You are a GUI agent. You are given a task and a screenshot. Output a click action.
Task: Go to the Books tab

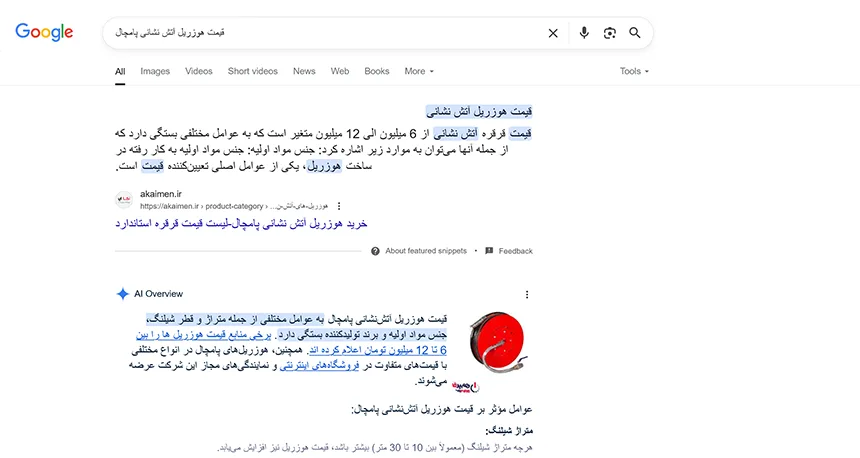[x=377, y=71]
